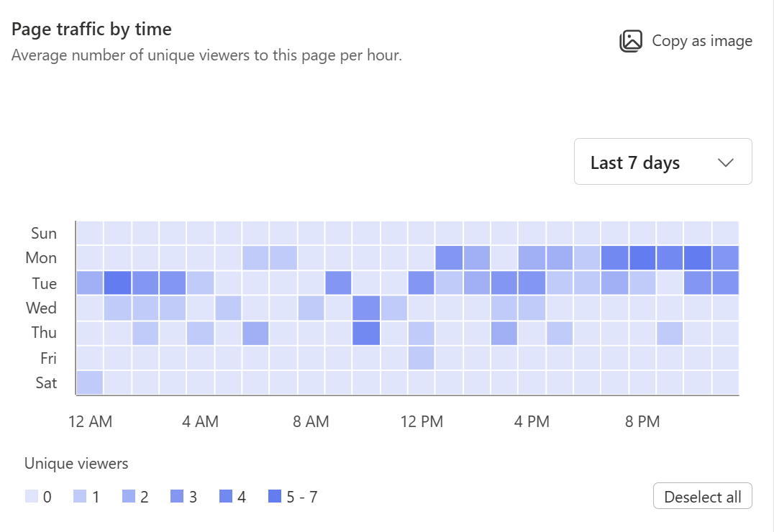Toggle the legend swatch for 3 viewers

(x=177, y=496)
